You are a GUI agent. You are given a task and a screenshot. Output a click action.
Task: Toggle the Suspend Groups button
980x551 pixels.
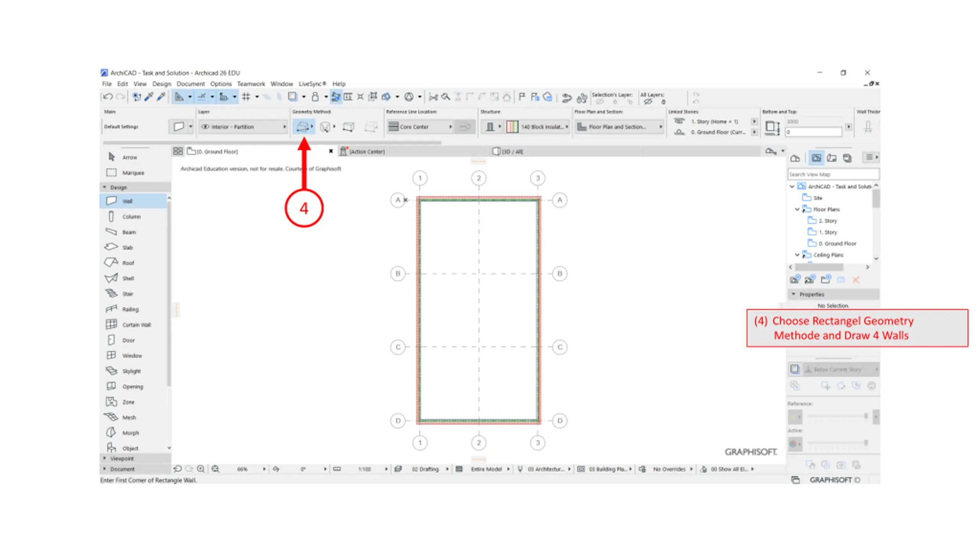336,97
